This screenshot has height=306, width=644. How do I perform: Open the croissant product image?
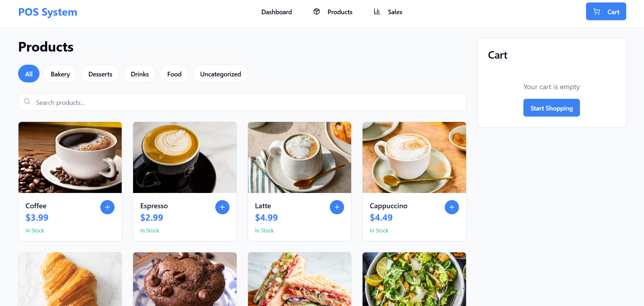click(70, 279)
